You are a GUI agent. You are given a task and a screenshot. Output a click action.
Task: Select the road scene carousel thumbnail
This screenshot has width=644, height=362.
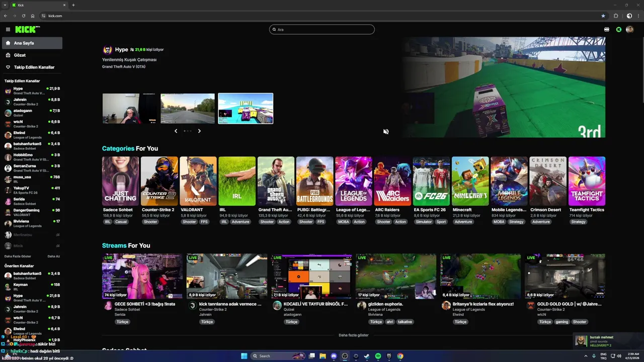coord(188,108)
